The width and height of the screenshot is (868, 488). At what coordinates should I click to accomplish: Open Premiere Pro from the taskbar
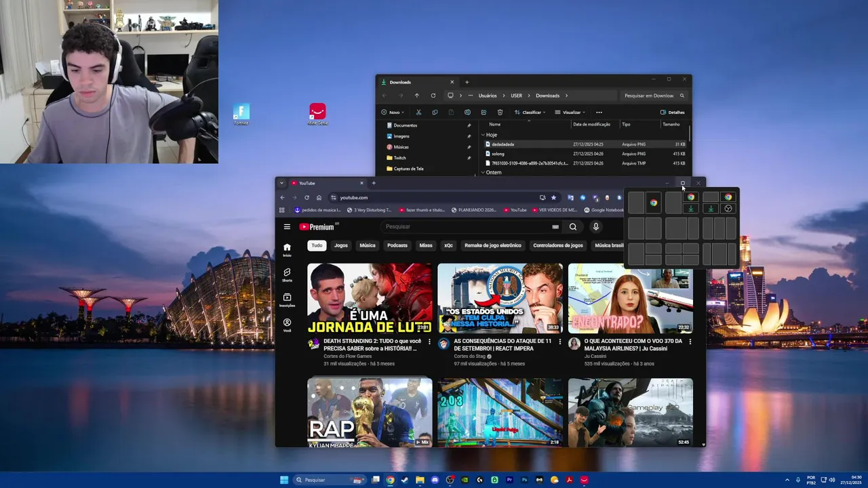click(x=509, y=480)
